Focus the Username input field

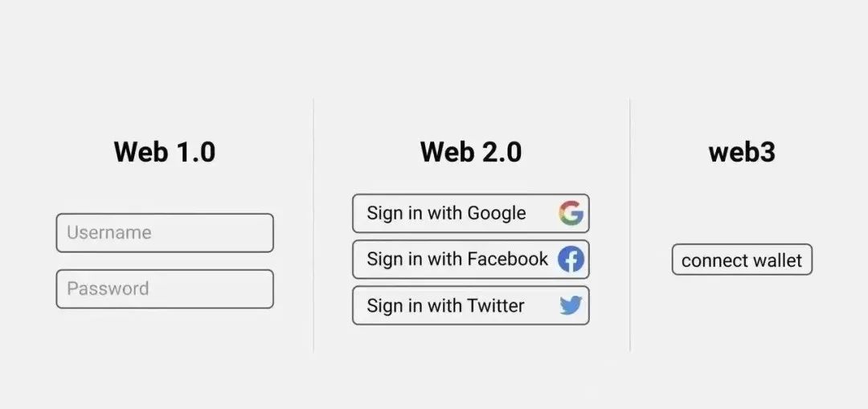click(165, 233)
